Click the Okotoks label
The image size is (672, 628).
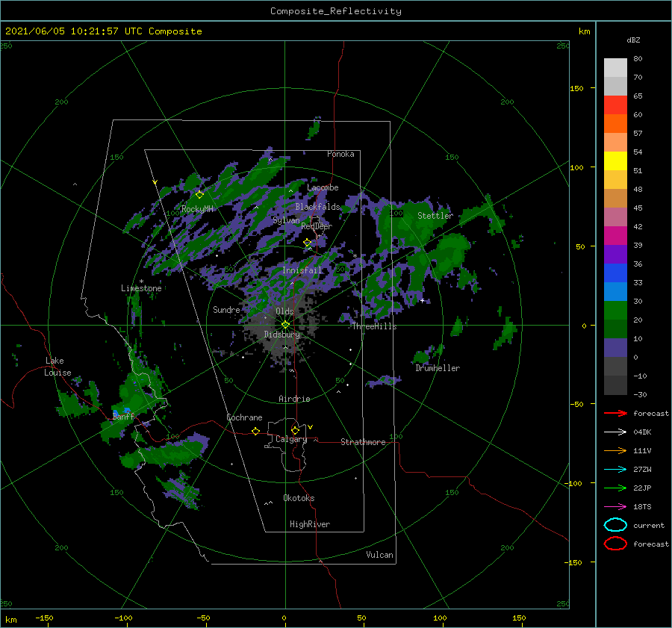click(x=299, y=498)
